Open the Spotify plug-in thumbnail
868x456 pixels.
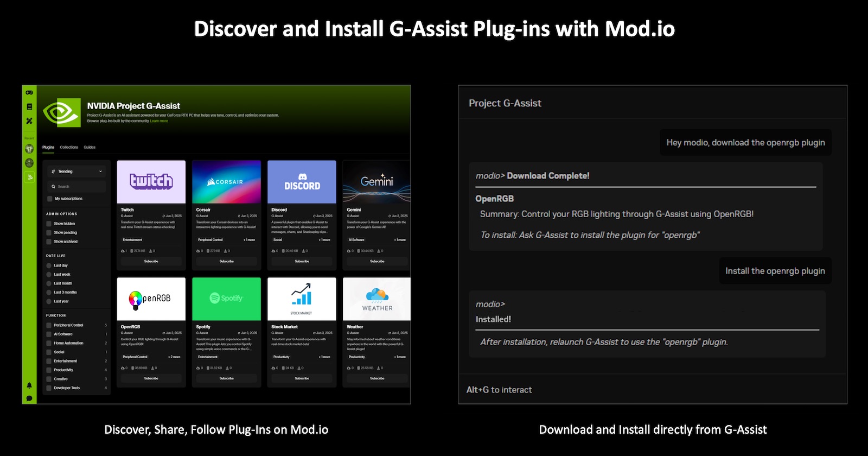click(x=226, y=299)
